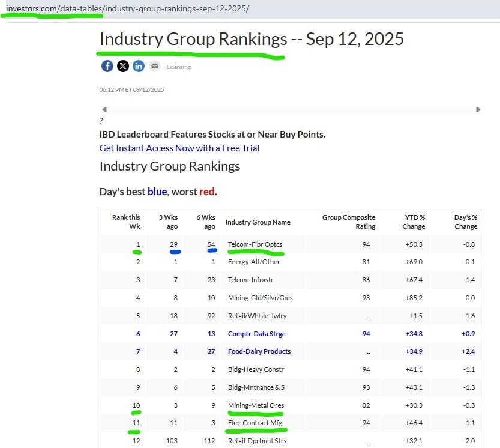Select the Telcom-Fibr Optcs group name
Image resolution: width=500 pixels, height=448 pixels.
click(255, 244)
